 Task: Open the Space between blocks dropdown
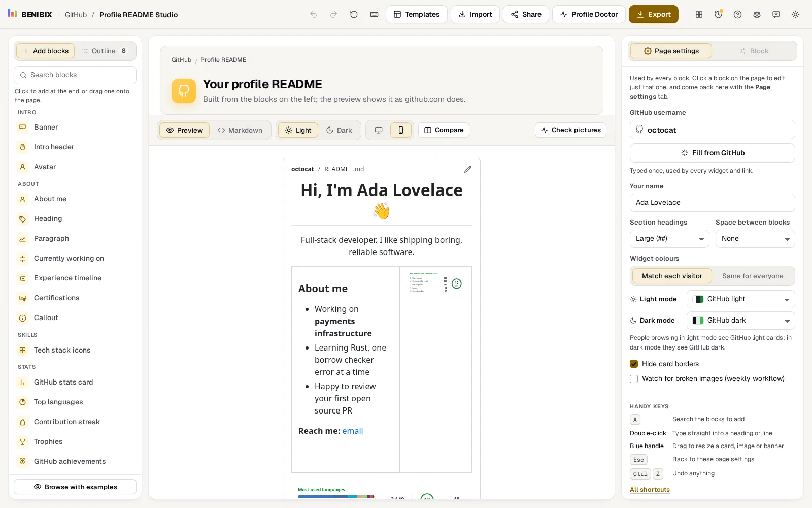(755, 239)
